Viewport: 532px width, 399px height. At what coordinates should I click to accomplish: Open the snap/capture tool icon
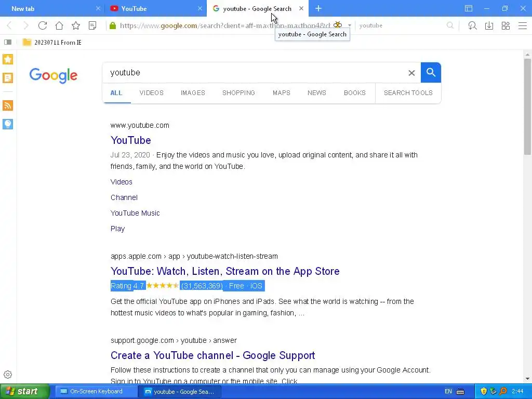pos(472,25)
